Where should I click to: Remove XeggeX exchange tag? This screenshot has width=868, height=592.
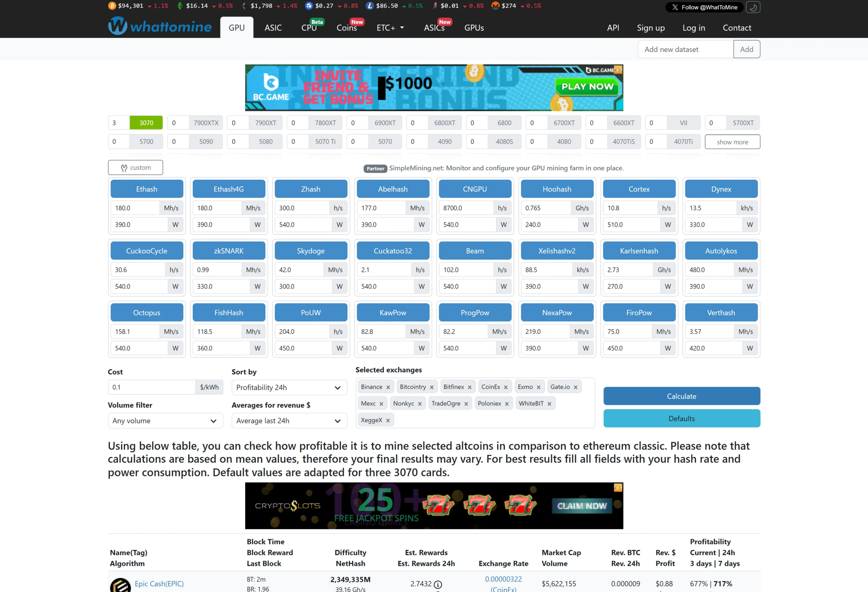pyautogui.click(x=388, y=420)
